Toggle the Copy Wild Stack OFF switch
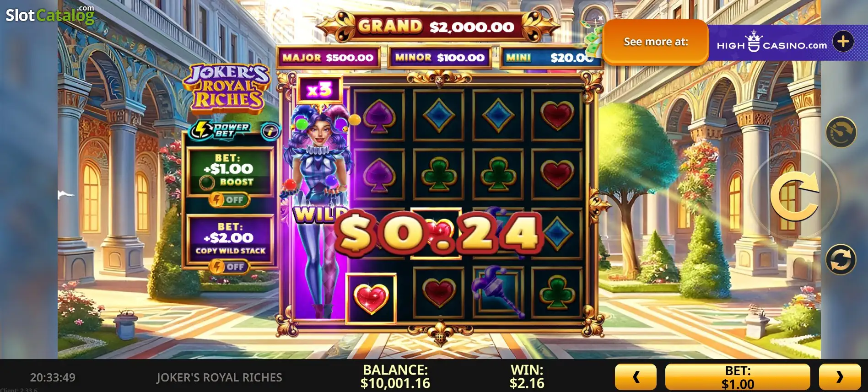Screen dimensions: 868x392 click(x=229, y=267)
